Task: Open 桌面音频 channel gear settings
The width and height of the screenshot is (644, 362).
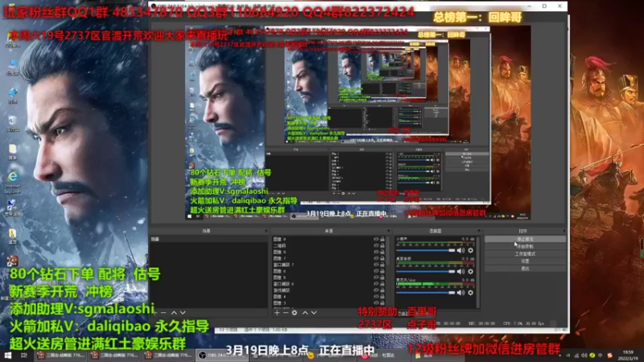Action: point(471,271)
